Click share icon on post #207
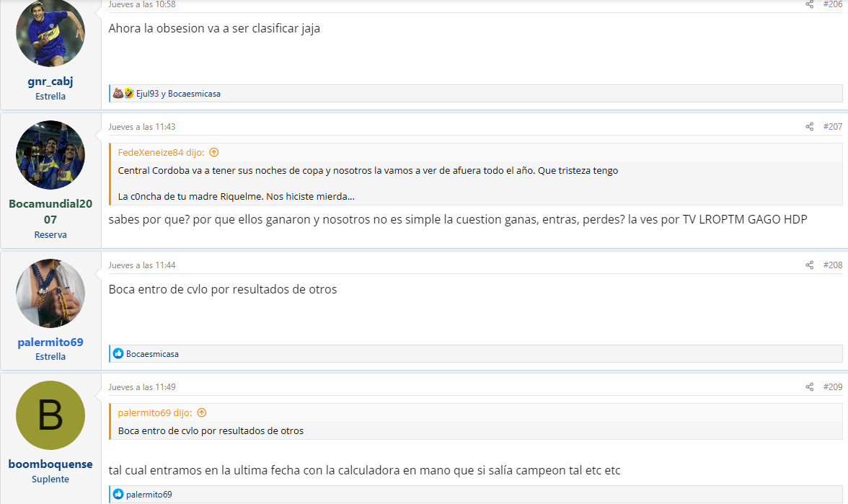The image size is (848, 504). point(809,127)
